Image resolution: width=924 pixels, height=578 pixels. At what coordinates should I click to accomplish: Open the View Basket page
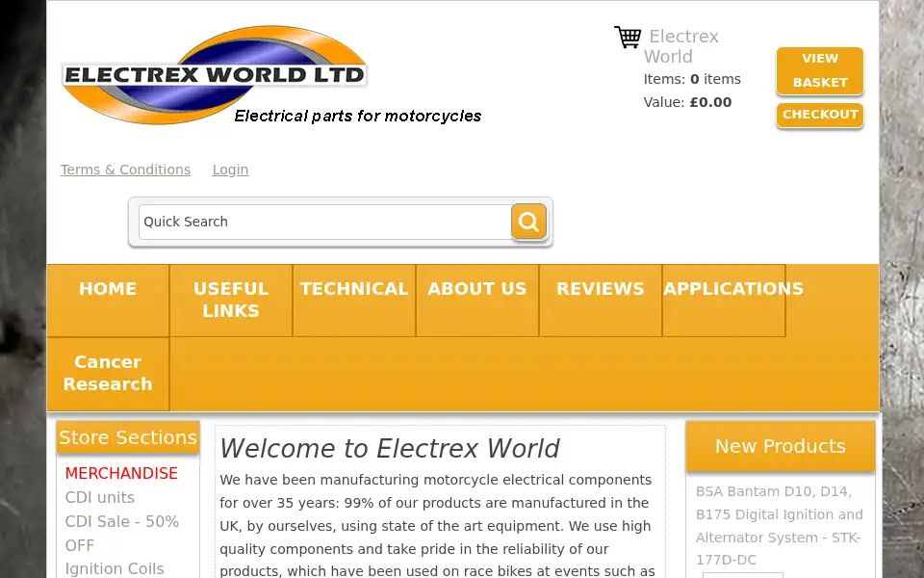pyautogui.click(x=820, y=70)
